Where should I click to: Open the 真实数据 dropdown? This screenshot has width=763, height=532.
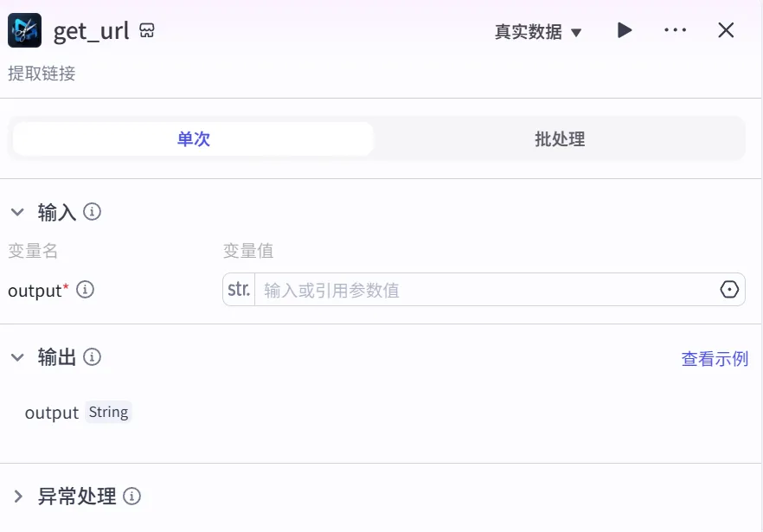[538, 32]
